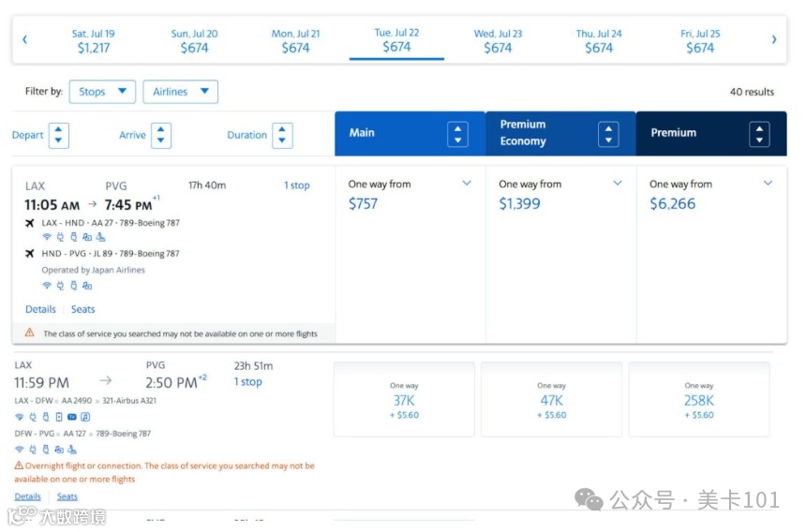Select the Sat, Jul 19 date tab
This screenshot has height=532, width=806.
coord(94,41)
